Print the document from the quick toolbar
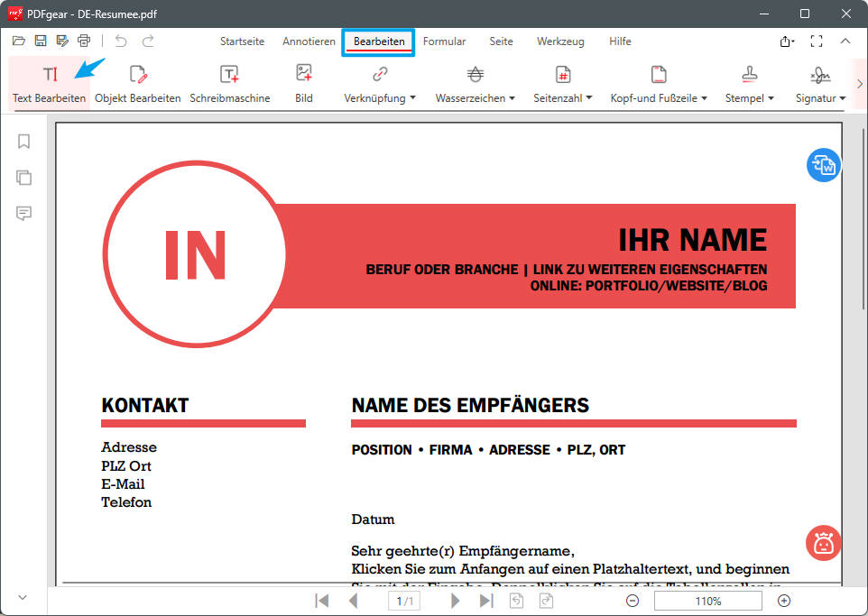The image size is (868, 616). click(84, 41)
